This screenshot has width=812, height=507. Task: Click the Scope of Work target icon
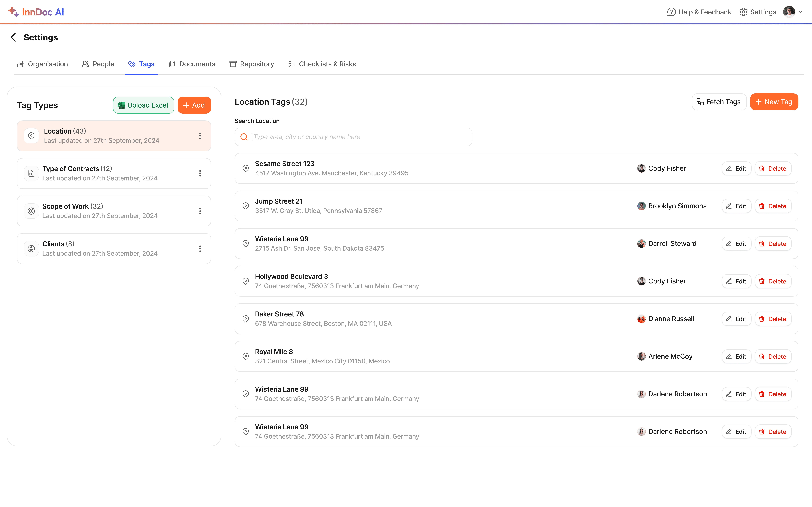tap(31, 211)
